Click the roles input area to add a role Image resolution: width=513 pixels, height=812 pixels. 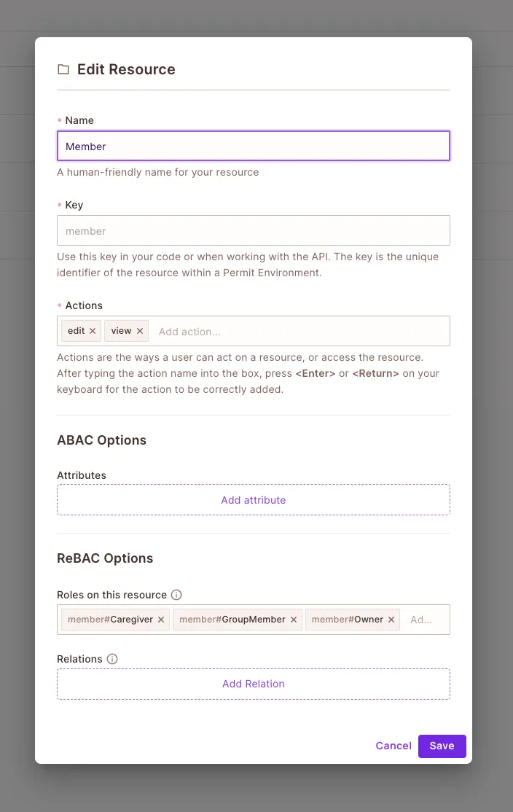pos(424,620)
